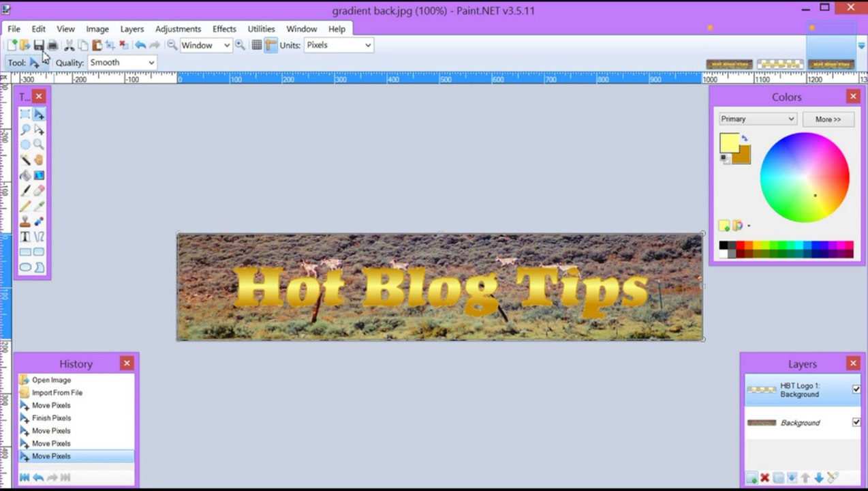
Task: Open the Effects menu
Action: point(224,29)
